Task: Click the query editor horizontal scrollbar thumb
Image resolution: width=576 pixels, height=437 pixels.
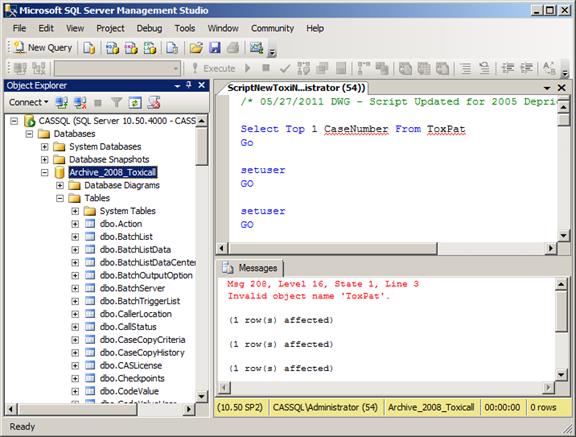Action: (333, 248)
